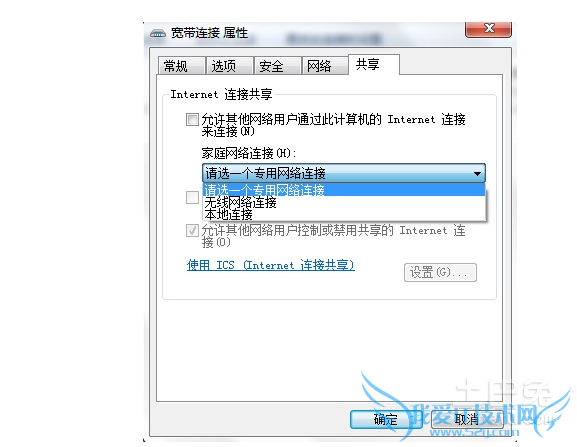Open the 使用 ICS (Internet 连接共享) link
Image resolution: width=577 pixels, height=447 pixels.
click(x=270, y=265)
